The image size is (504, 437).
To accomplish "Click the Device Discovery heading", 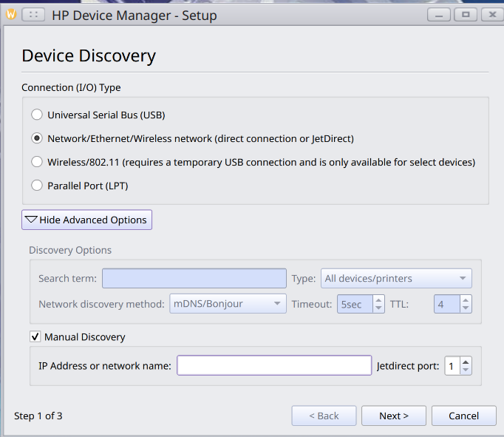I will [x=89, y=55].
